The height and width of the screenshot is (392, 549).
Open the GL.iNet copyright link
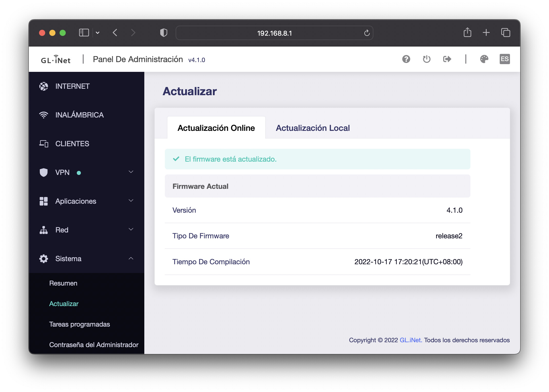[x=411, y=340]
